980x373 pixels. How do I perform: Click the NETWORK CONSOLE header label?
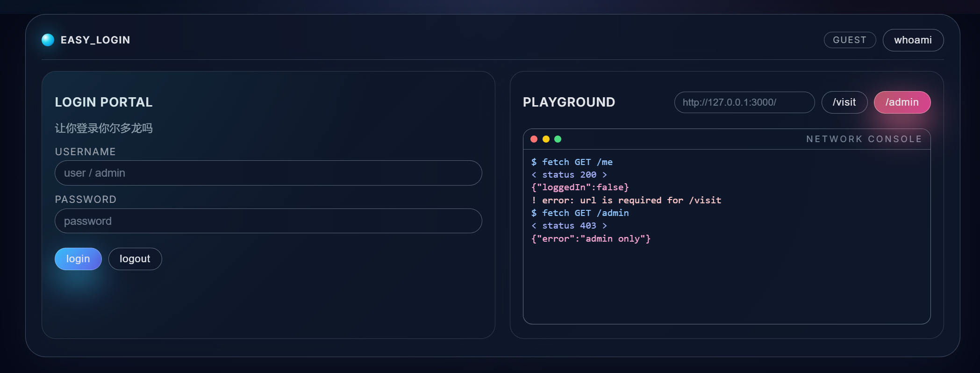864,139
